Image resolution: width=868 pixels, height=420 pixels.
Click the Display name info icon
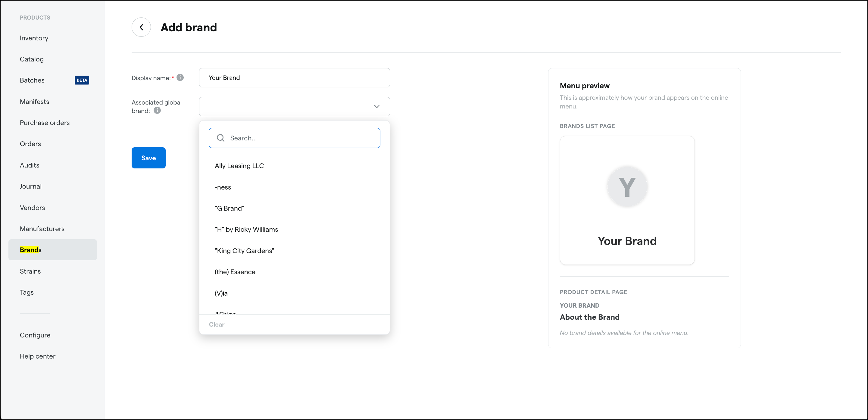tap(180, 77)
